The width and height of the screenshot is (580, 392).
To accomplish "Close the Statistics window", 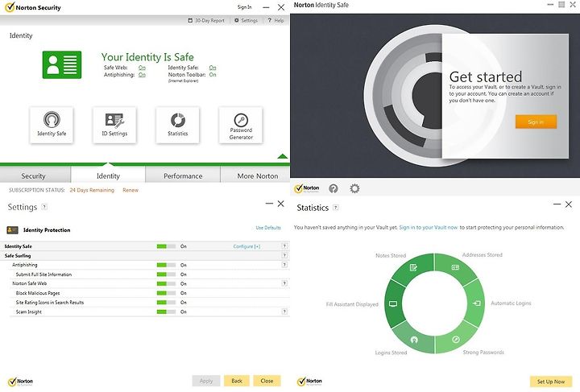I will (569, 204).
